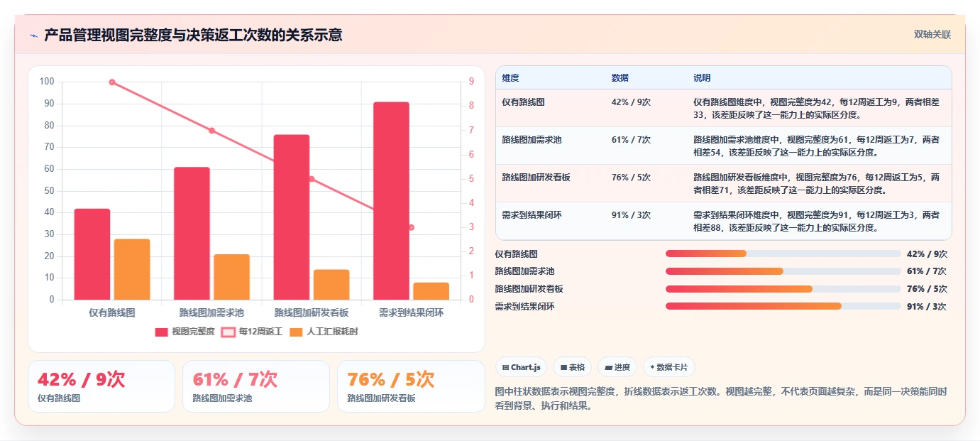Click the line point at value 9
Screen dimensions: 980x441
tap(112, 82)
